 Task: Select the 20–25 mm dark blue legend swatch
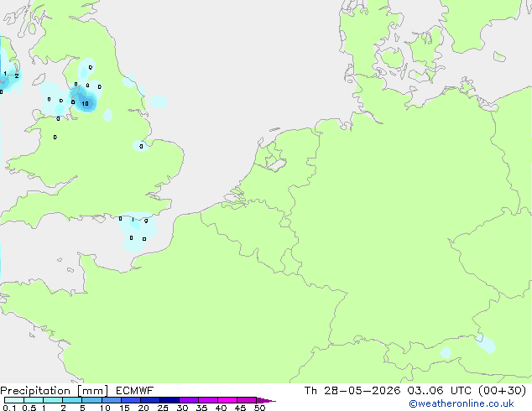[150, 400]
